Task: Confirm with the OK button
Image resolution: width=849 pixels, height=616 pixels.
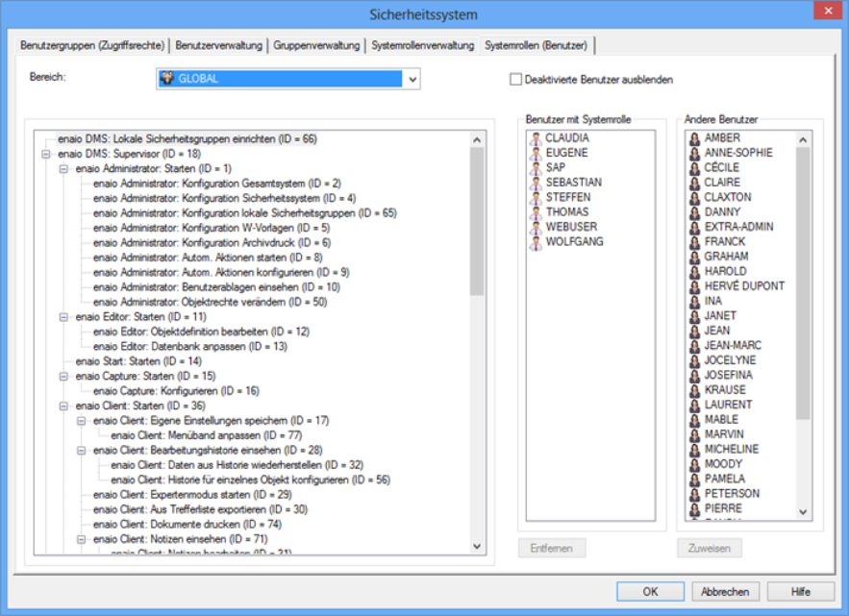Action: (x=650, y=592)
